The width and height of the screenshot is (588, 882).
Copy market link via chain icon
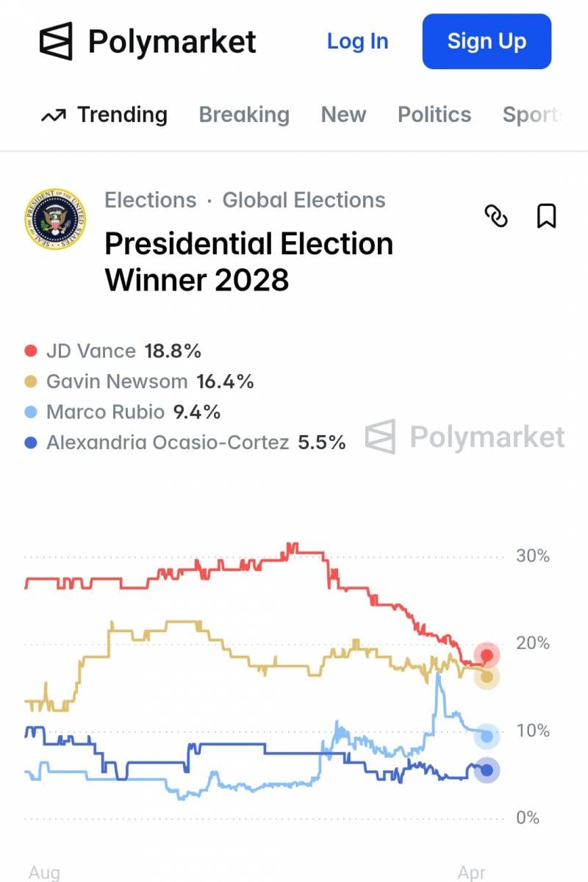496,216
